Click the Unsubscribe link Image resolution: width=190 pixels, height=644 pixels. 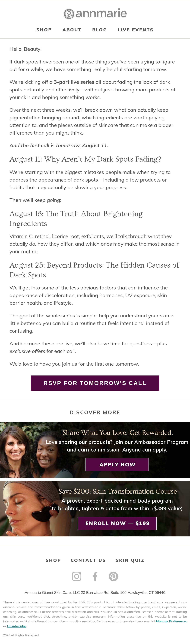point(16,626)
